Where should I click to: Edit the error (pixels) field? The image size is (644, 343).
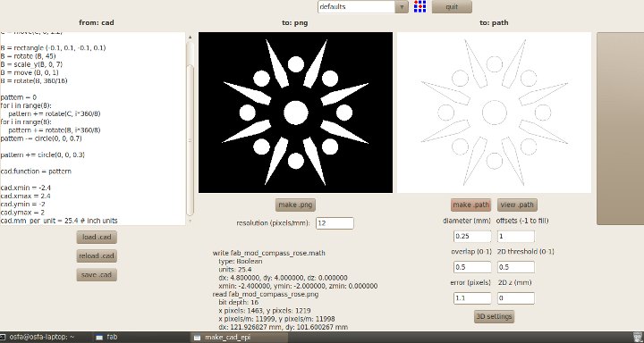(472, 297)
